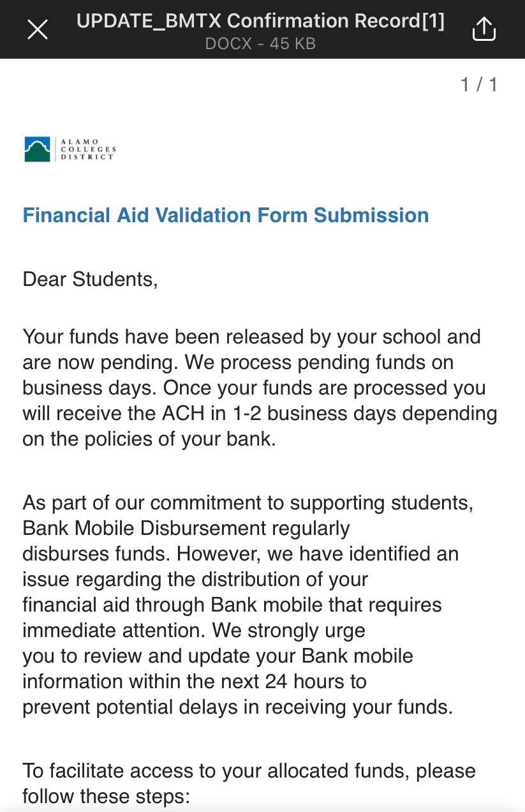Viewport: 525px width, 812px height.
Task: Tap the Alamo Colleges District logo icon
Action: click(38, 149)
